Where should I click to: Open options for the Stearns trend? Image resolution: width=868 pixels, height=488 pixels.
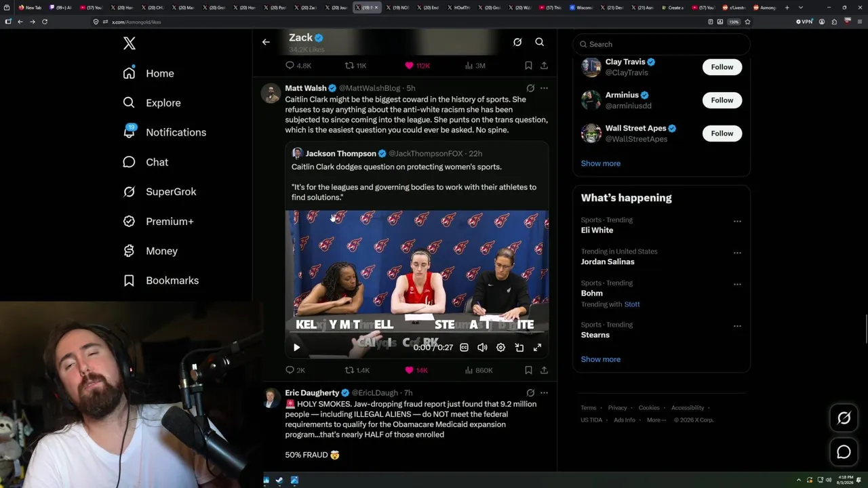(x=737, y=326)
